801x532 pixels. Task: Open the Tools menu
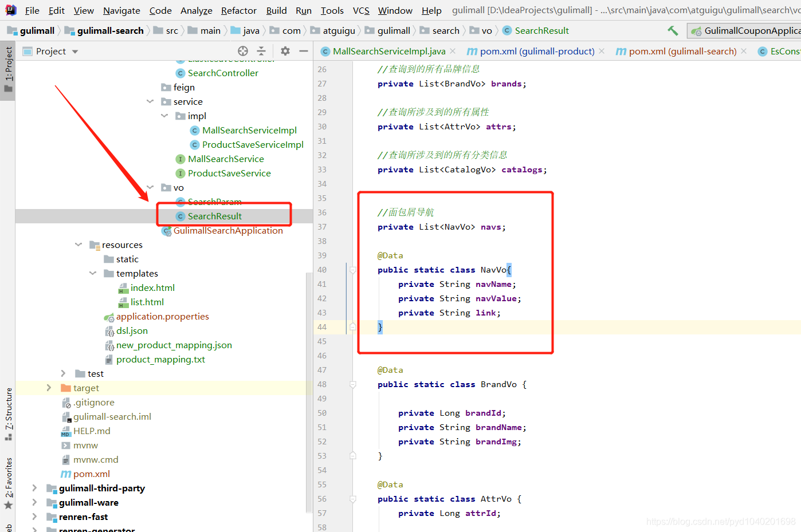[x=332, y=10]
